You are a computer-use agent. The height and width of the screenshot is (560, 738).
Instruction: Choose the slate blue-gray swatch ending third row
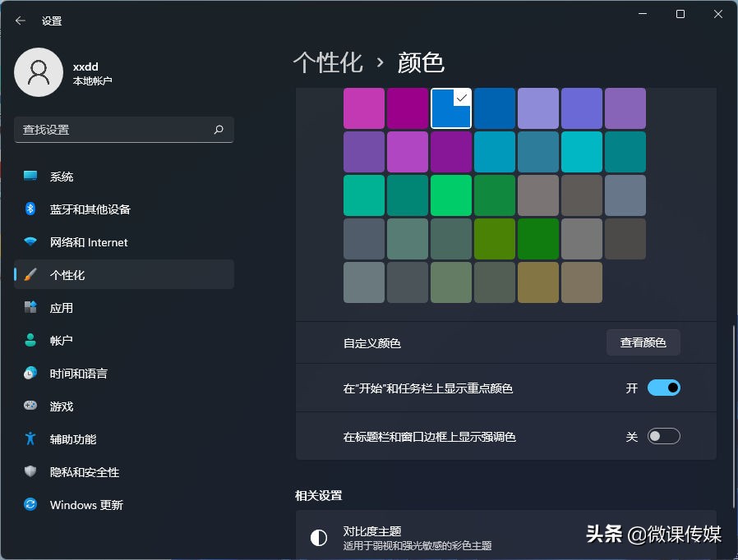click(x=625, y=195)
